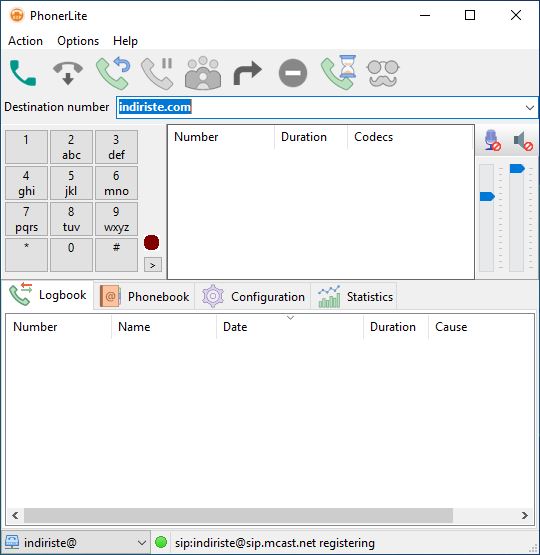The width and height of the screenshot is (540, 555).
Task: Dial keypad digit 1
Action: click(26, 147)
